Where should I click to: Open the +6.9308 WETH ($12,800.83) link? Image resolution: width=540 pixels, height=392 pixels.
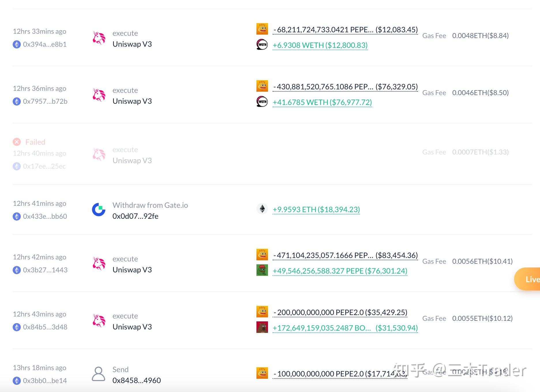coord(320,45)
